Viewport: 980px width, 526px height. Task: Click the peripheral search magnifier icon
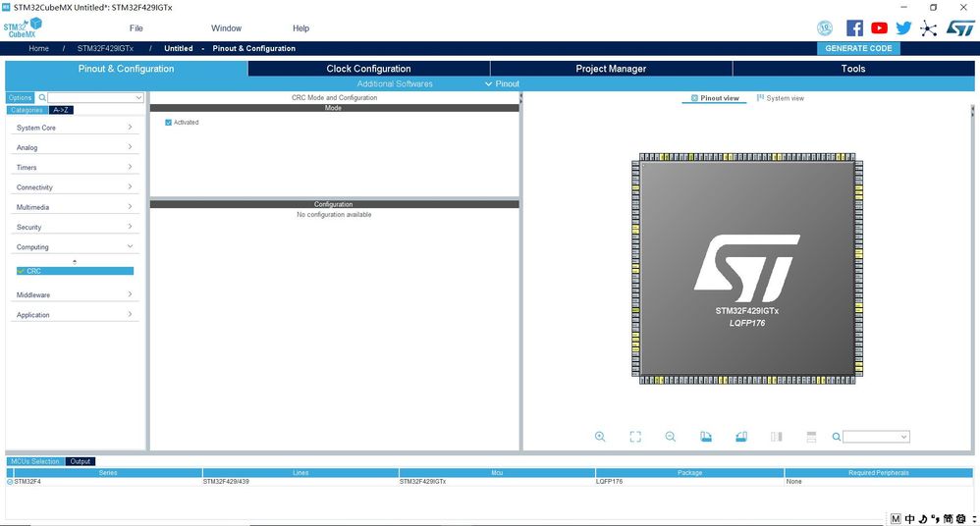click(42, 97)
